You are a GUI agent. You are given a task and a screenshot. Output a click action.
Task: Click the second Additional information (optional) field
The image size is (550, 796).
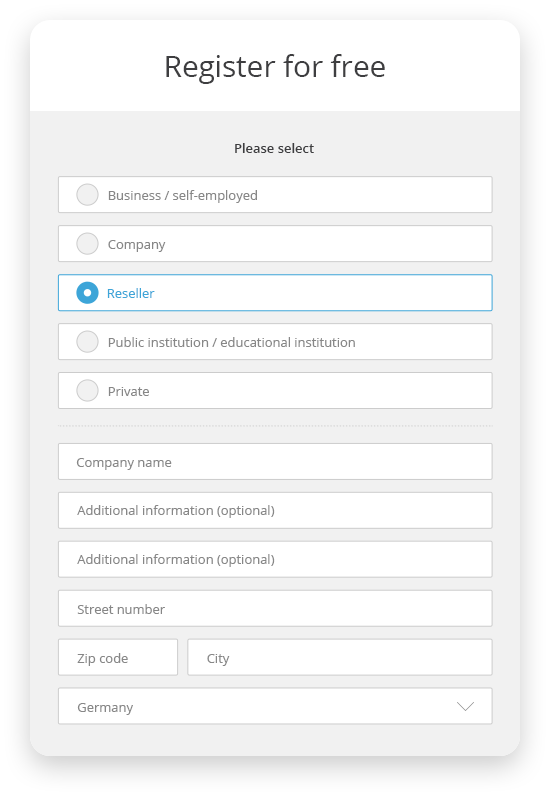pos(275,559)
